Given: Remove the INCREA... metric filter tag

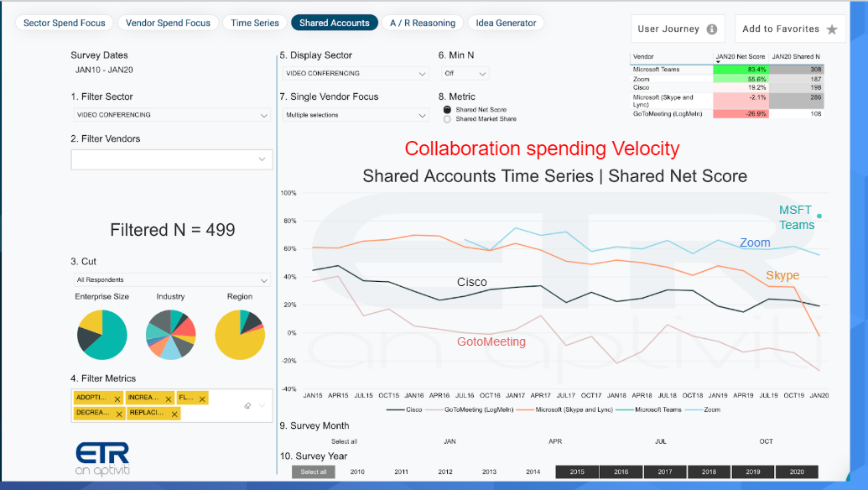Looking at the screenshot, I should point(169,399).
